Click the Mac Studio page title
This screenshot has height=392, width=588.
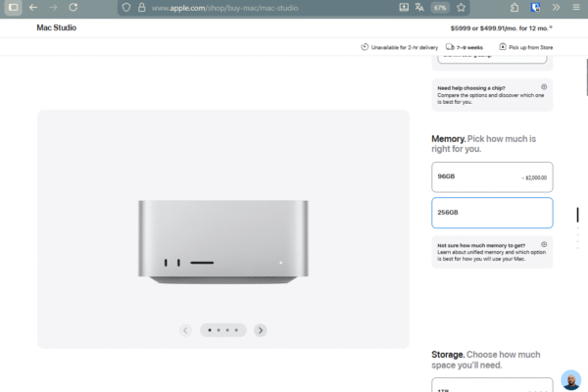56,27
